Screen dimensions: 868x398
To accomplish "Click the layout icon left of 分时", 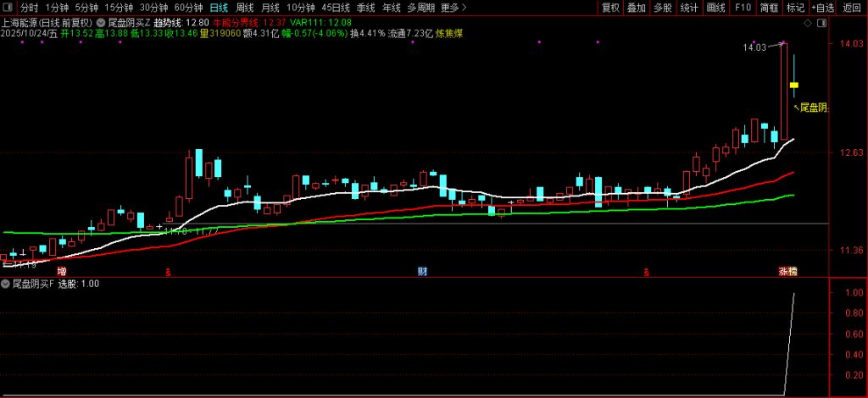I will (8, 8).
